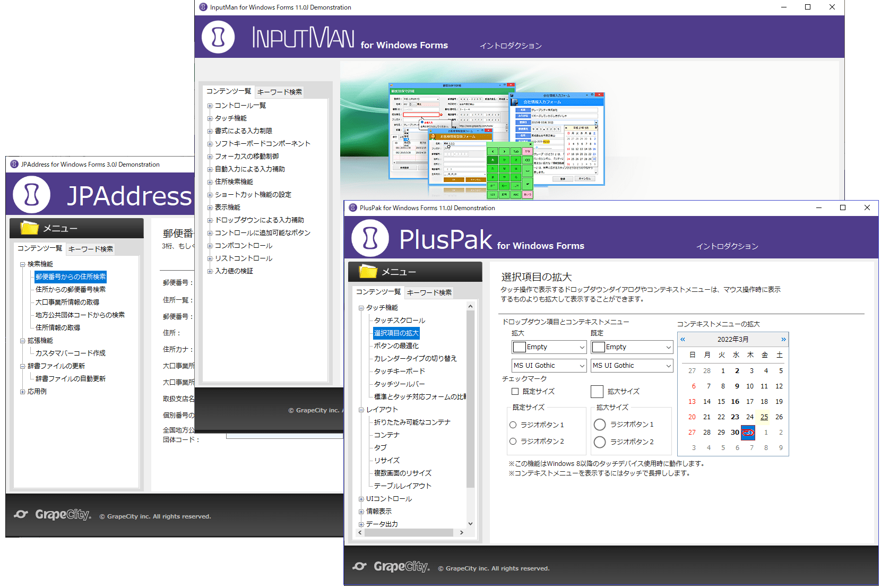Select date 25 on the calendar
Viewport: 881px width, 588px height.
pos(764,417)
